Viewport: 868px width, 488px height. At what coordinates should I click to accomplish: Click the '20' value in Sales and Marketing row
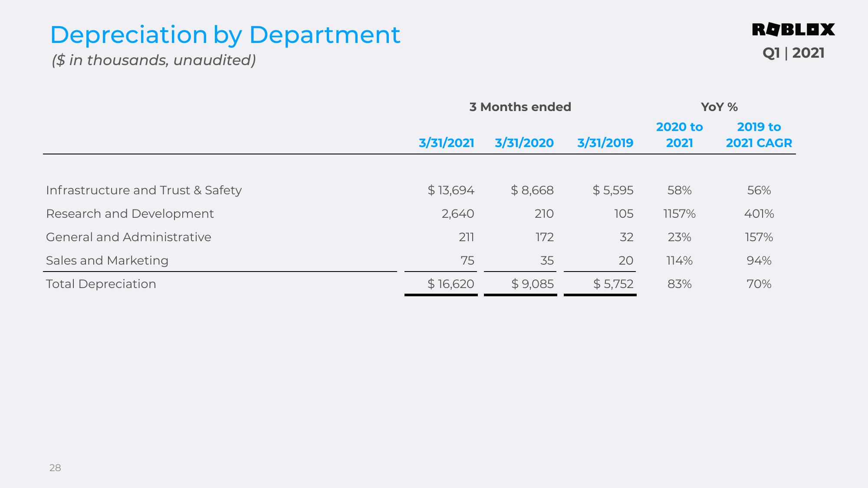(x=626, y=260)
